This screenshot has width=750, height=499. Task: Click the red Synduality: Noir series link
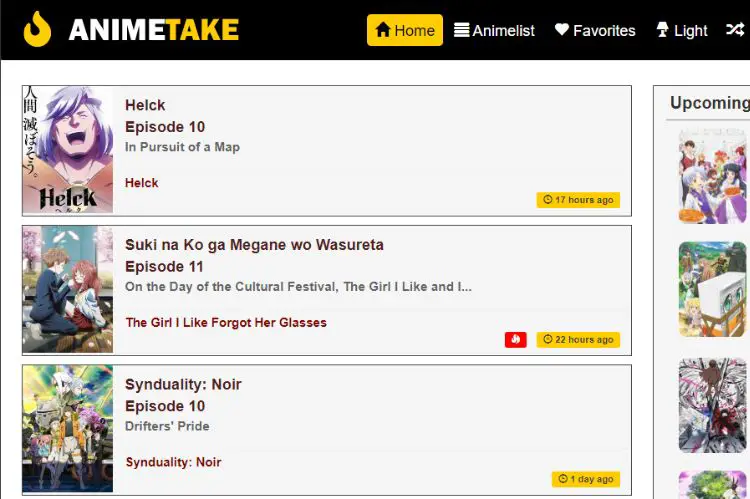[x=173, y=462]
